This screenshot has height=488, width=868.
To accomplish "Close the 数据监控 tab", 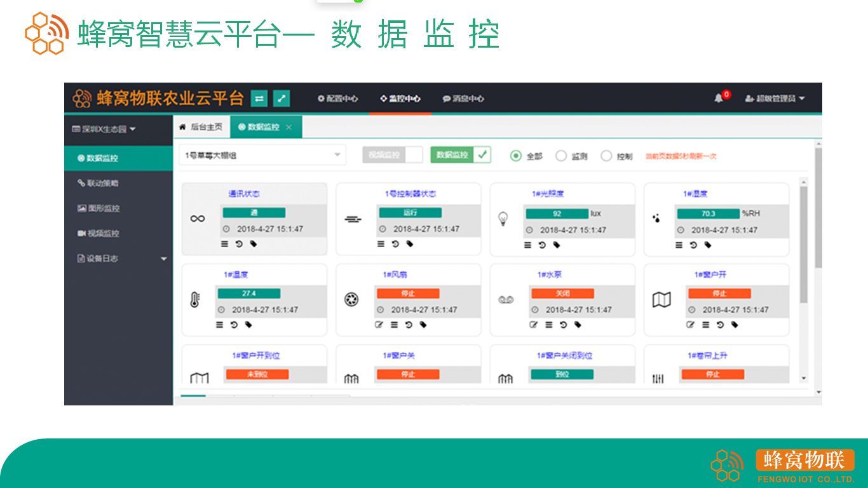I will (x=289, y=127).
